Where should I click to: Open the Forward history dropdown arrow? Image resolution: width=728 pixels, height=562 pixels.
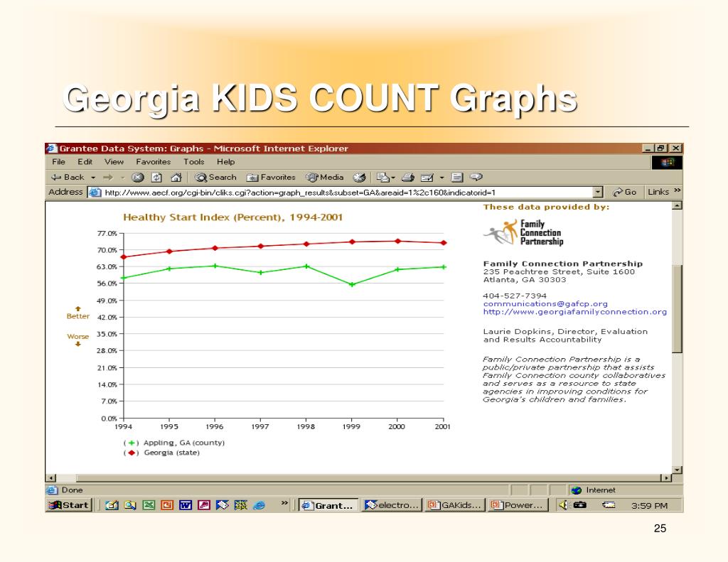(x=122, y=178)
